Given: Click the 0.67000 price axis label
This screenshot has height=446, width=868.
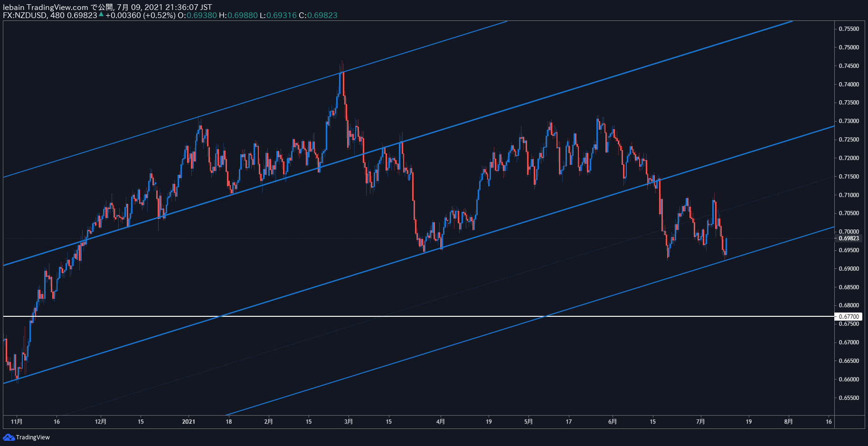Looking at the screenshot, I should 849,342.
